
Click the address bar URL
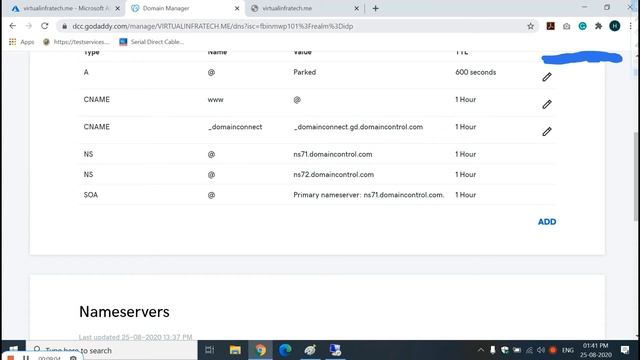click(212, 26)
